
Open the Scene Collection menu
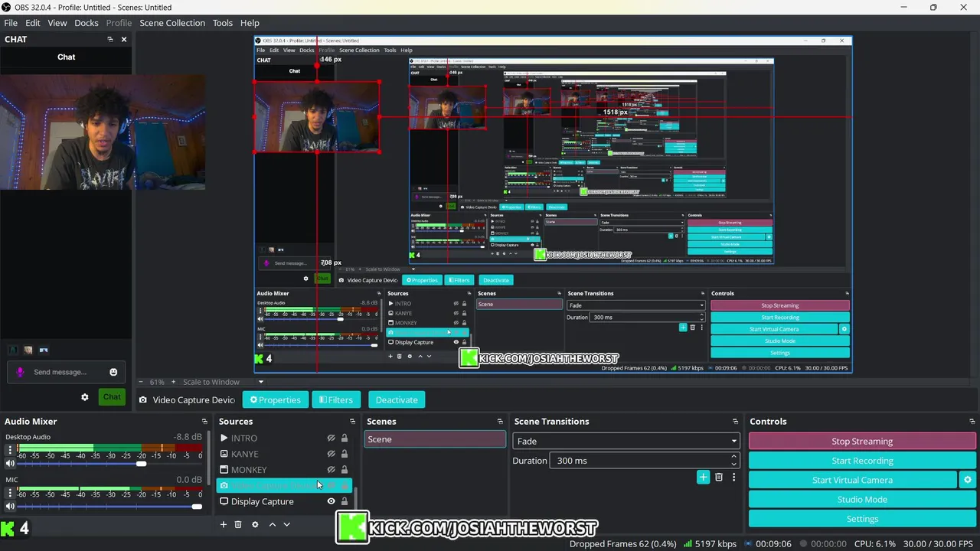point(172,23)
